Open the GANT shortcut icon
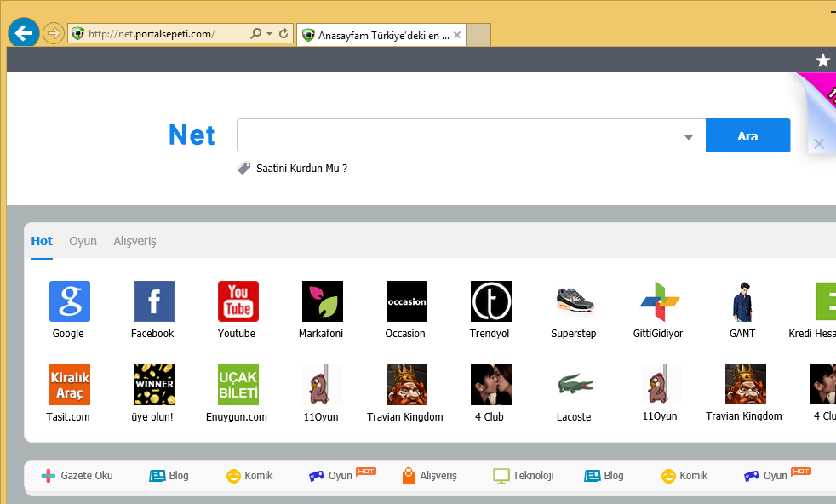 click(x=743, y=301)
